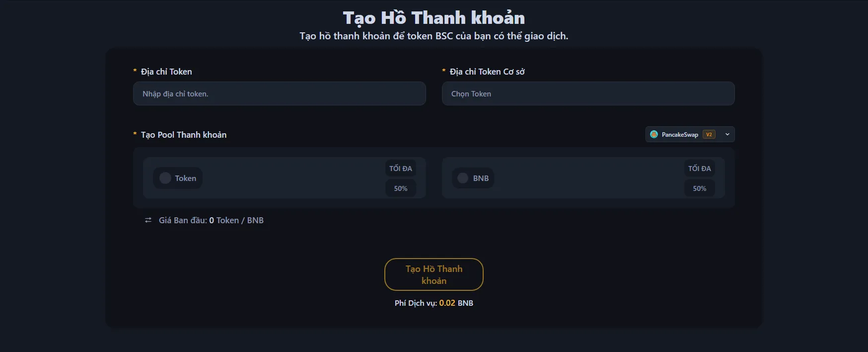The image size is (868, 352).
Task: Click the "Tạo Pool Thanh khoản" section label
Action: pyautogui.click(x=183, y=135)
